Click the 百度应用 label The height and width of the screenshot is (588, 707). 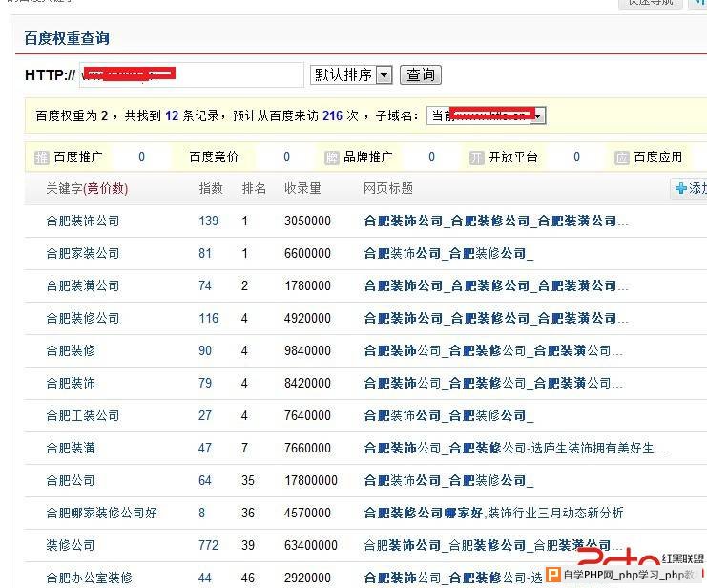pyautogui.click(x=657, y=157)
